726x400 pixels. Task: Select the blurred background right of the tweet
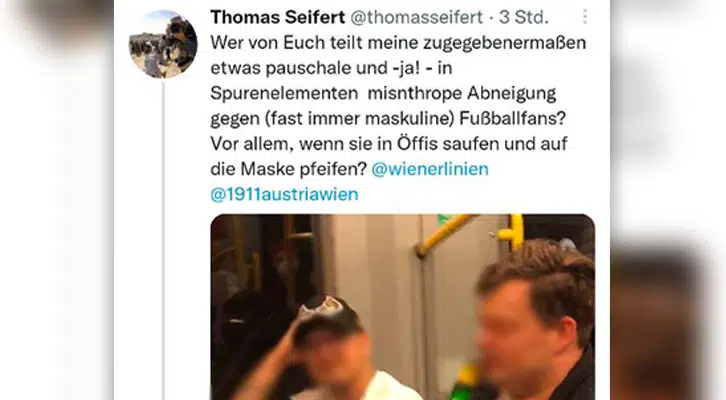tap(668, 200)
